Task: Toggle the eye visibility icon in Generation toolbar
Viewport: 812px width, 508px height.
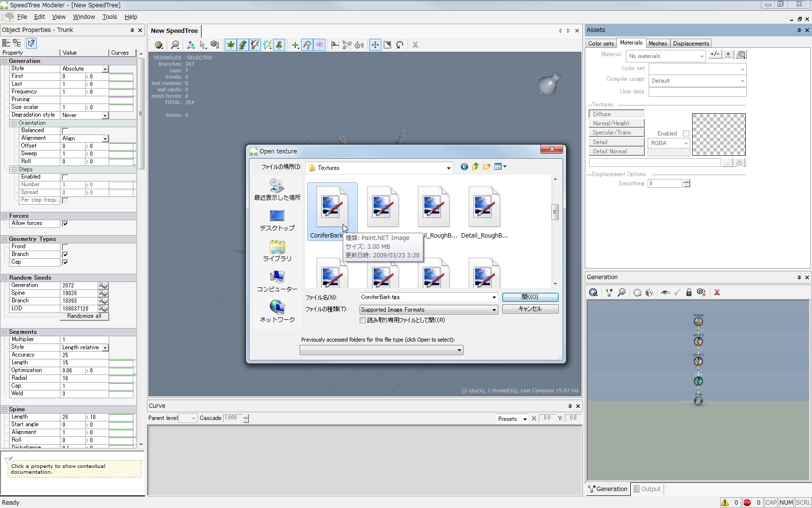Action: tap(665, 293)
